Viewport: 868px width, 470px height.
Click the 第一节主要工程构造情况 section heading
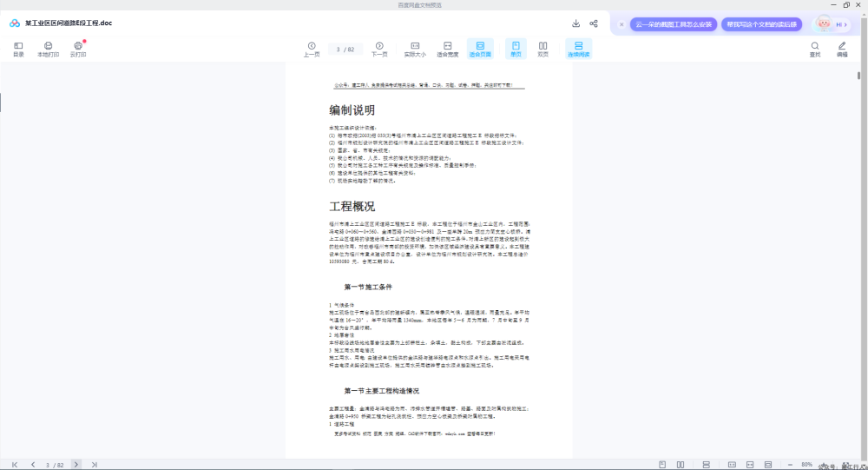click(381, 391)
